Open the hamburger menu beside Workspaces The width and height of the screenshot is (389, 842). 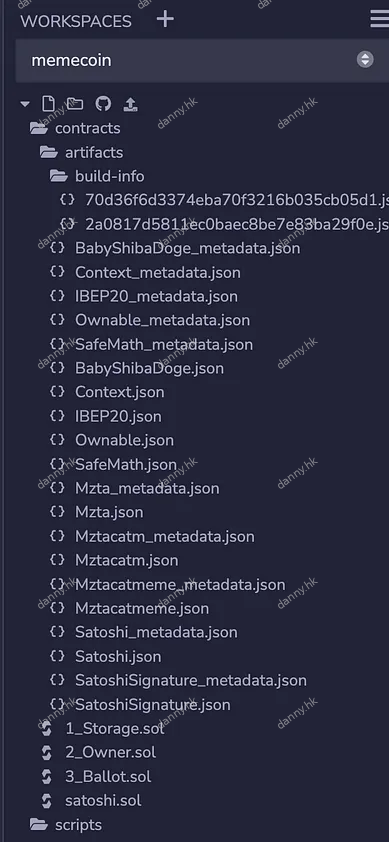tap(380, 19)
